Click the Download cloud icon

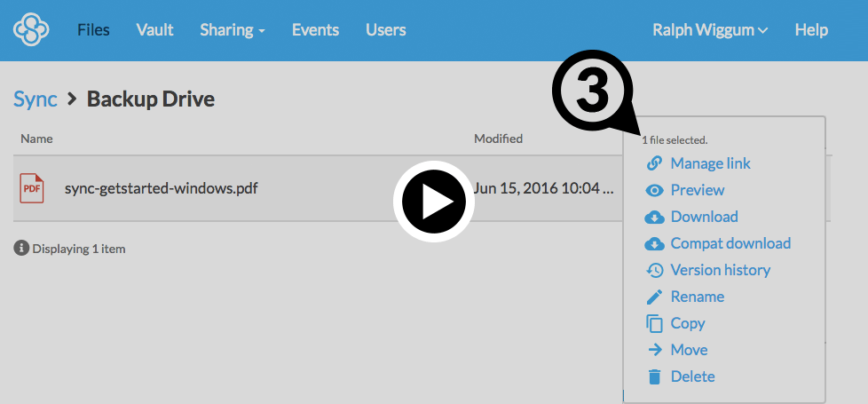[x=654, y=217]
